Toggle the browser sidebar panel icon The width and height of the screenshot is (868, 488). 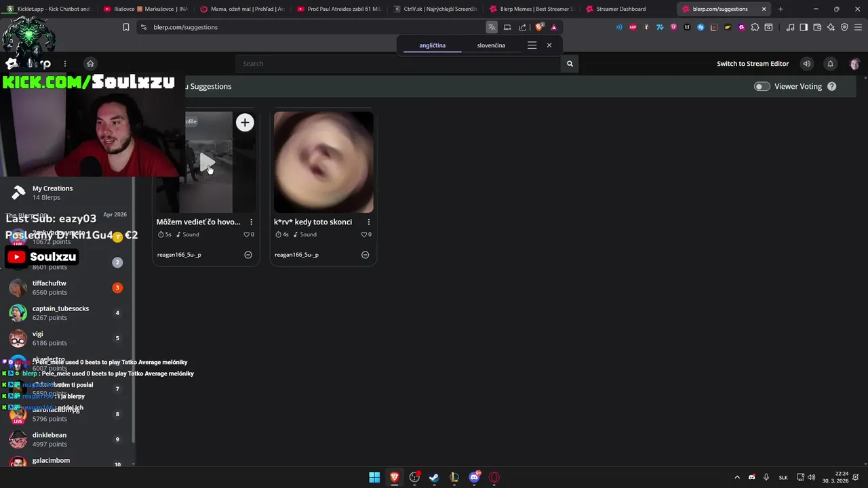804,27
